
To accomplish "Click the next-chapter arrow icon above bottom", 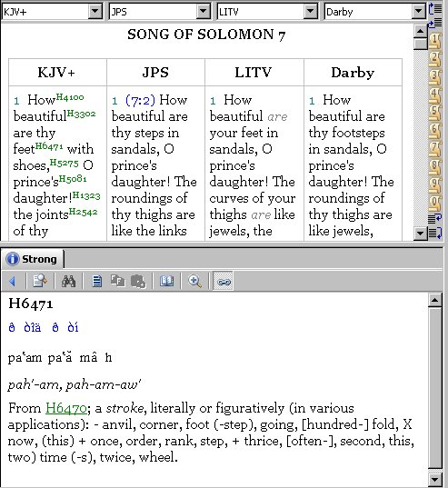I will tap(435, 218).
